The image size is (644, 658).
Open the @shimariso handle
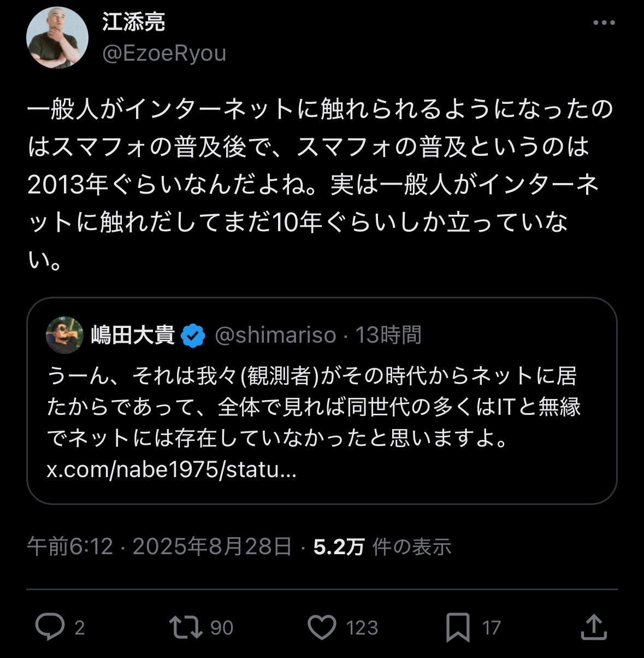point(275,335)
